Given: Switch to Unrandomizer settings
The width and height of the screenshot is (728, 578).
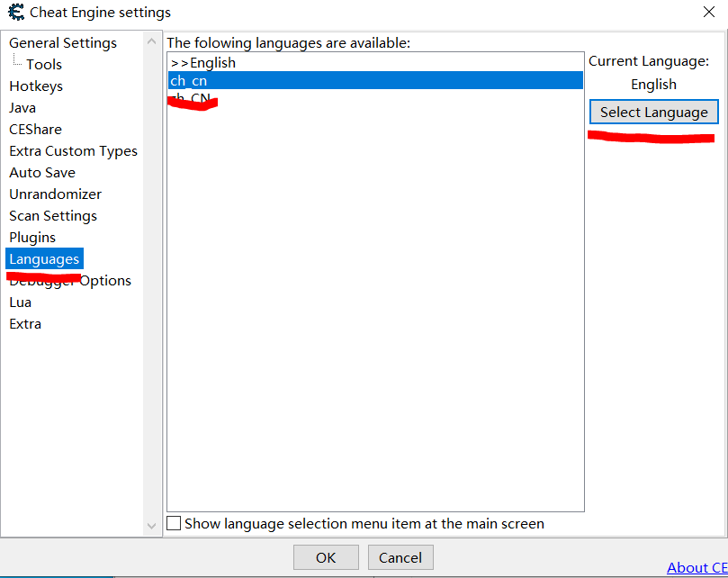Looking at the screenshot, I should (55, 194).
